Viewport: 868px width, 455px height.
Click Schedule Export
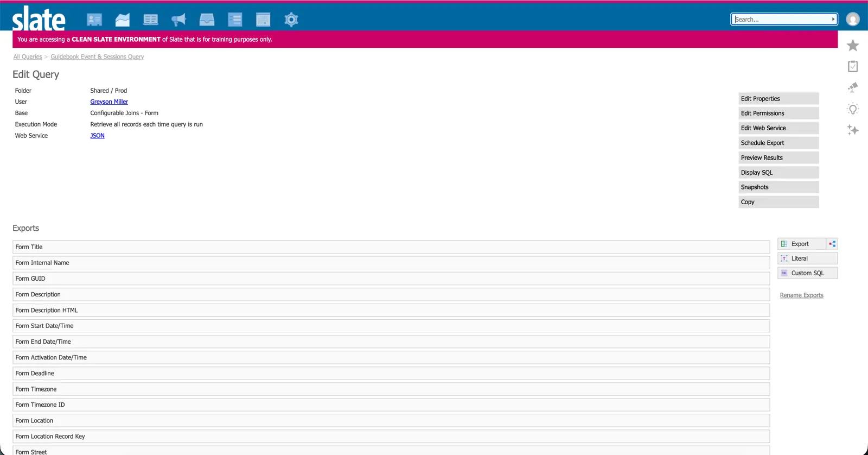pos(778,143)
